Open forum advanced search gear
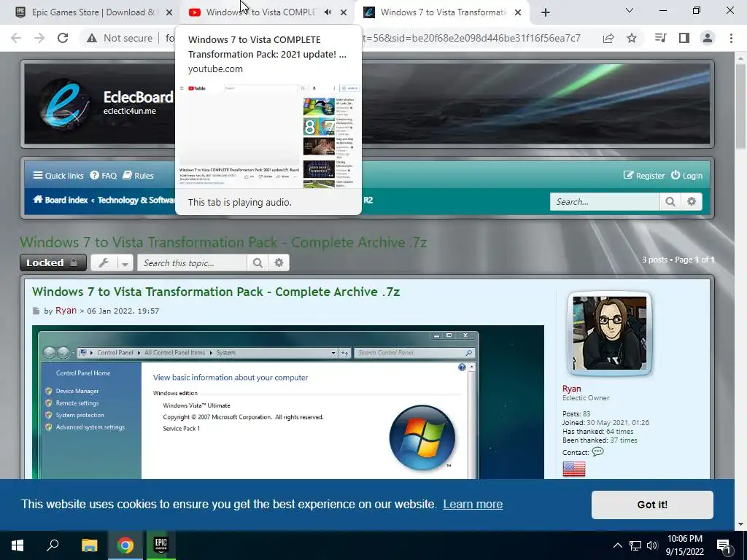The image size is (747, 560). [x=692, y=202]
